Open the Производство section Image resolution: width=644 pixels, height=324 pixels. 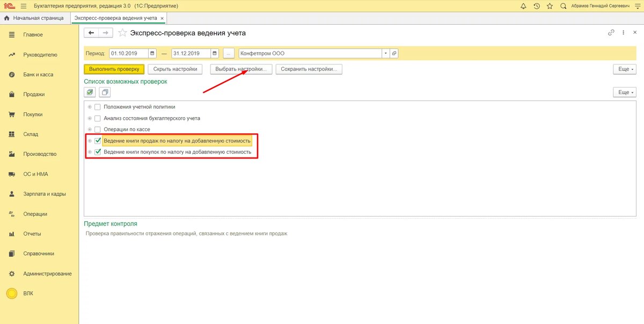pyautogui.click(x=40, y=154)
